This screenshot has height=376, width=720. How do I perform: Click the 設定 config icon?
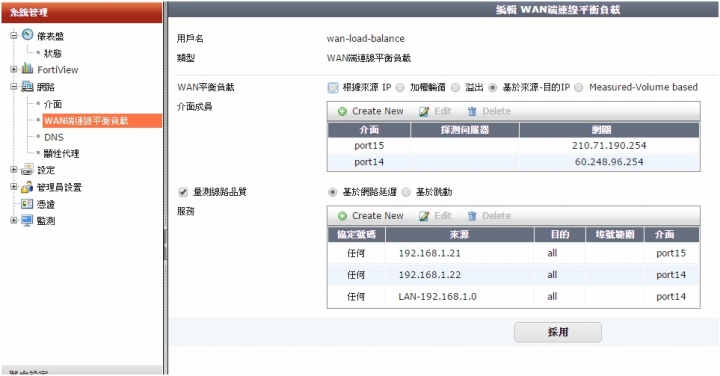point(28,169)
